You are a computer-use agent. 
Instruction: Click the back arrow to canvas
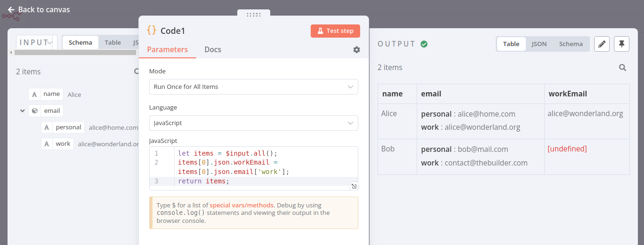coord(11,10)
